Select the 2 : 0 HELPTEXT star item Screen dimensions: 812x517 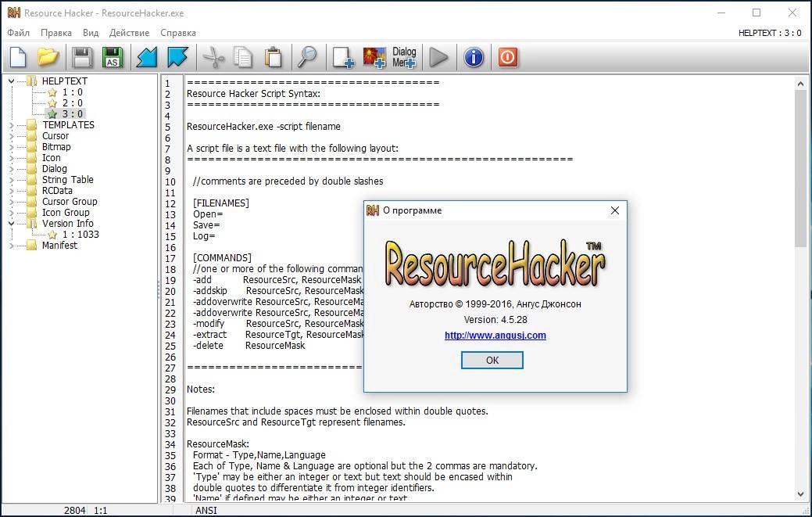pos(66,103)
